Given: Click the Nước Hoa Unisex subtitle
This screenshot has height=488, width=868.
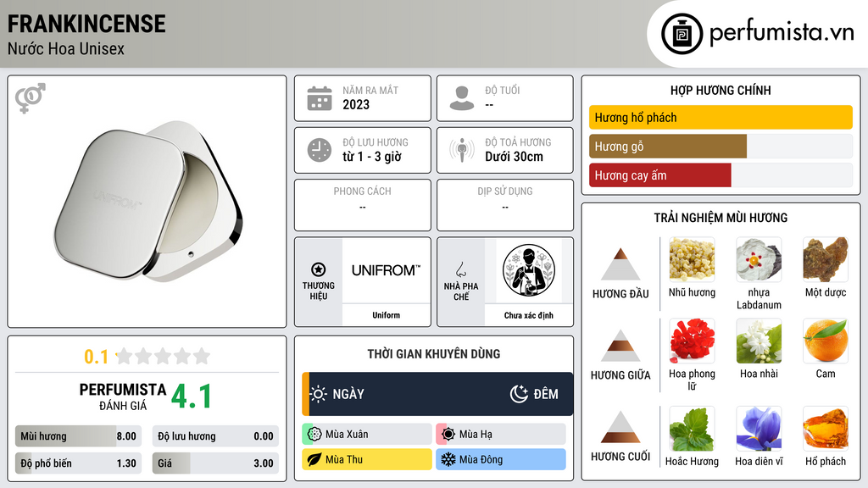Looking at the screenshot, I should 66,48.
